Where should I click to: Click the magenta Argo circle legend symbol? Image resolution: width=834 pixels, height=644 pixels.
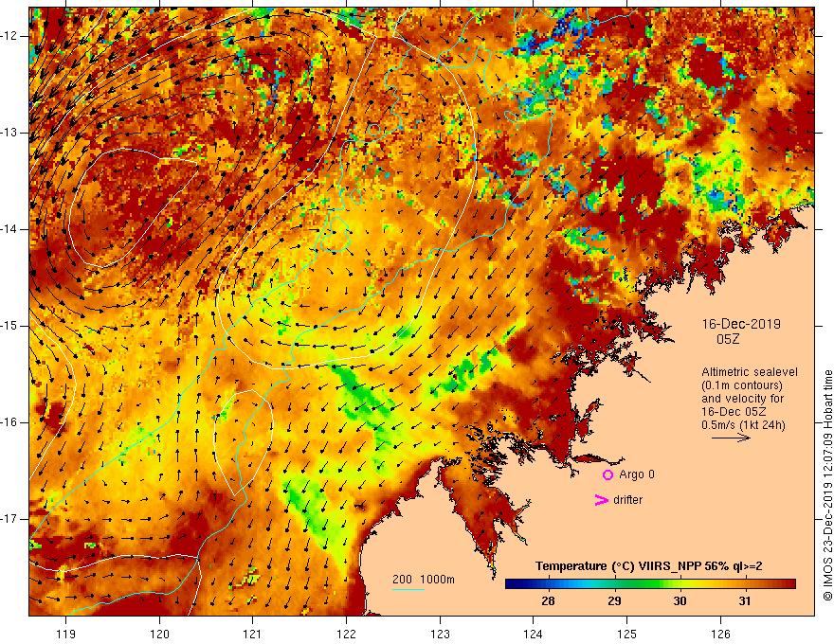click(x=607, y=474)
